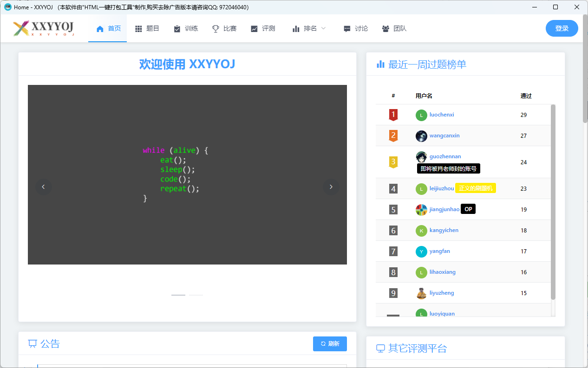Click the red rank 1 medal
Viewport: 588px width, 368px height.
[x=393, y=115]
